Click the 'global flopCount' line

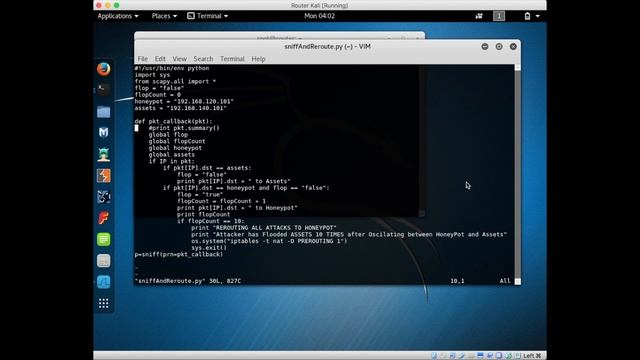(177, 141)
